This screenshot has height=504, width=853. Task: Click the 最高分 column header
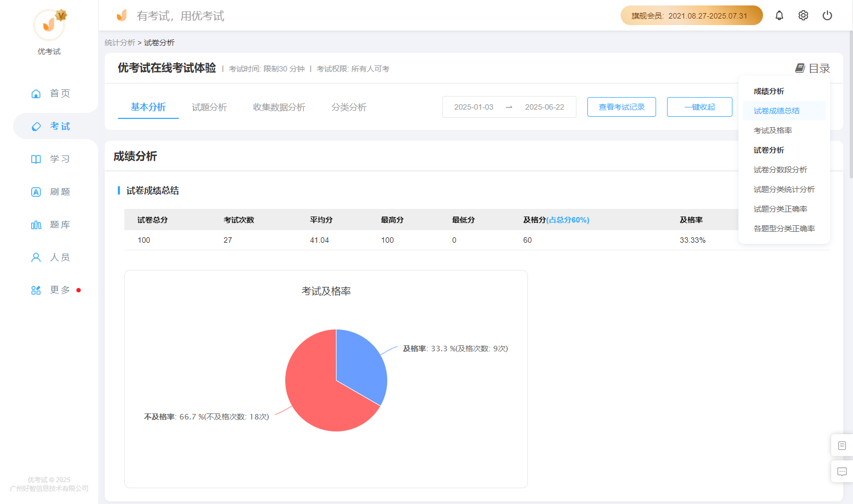[393, 220]
